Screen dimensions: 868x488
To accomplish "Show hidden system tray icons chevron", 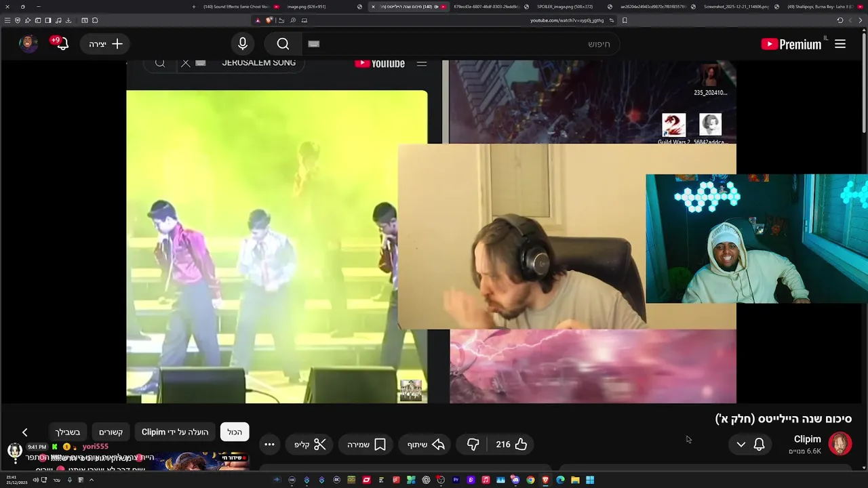I will [91, 480].
